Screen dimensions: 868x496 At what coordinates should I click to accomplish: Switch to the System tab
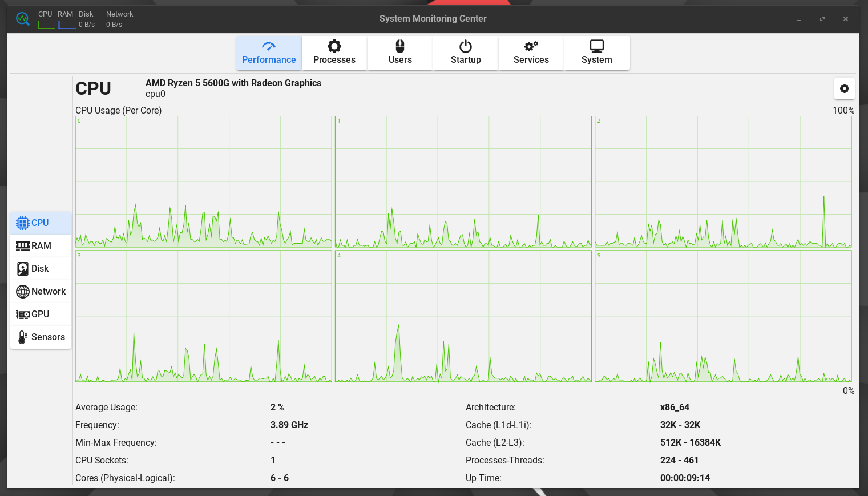coord(596,53)
